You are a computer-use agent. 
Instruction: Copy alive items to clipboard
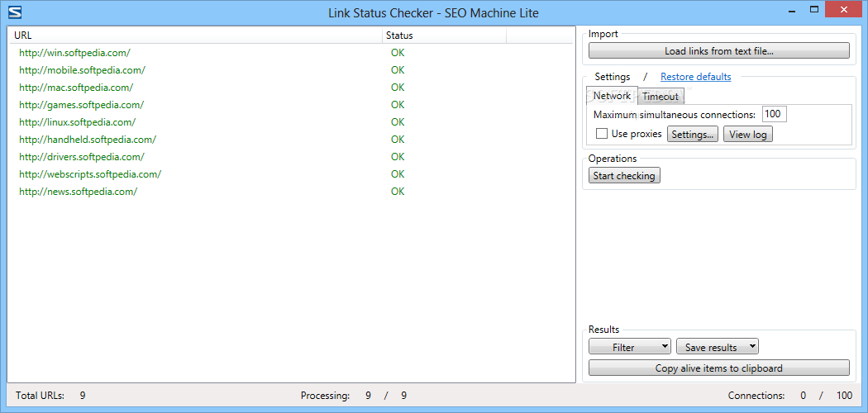[x=718, y=368]
